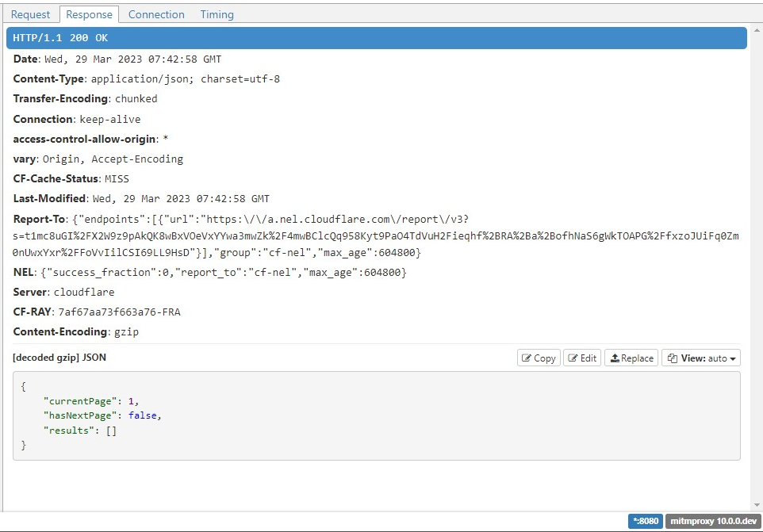Click the Date header value

coord(132,59)
